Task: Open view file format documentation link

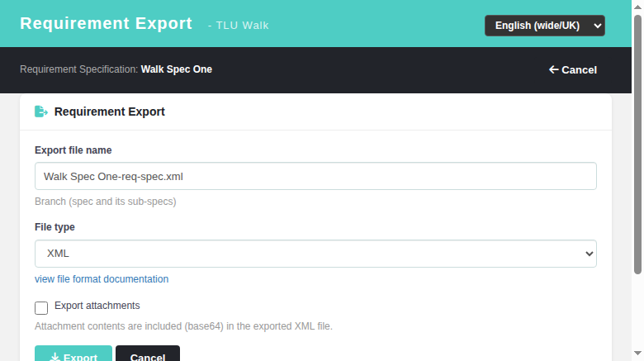Action: point(102,279)
